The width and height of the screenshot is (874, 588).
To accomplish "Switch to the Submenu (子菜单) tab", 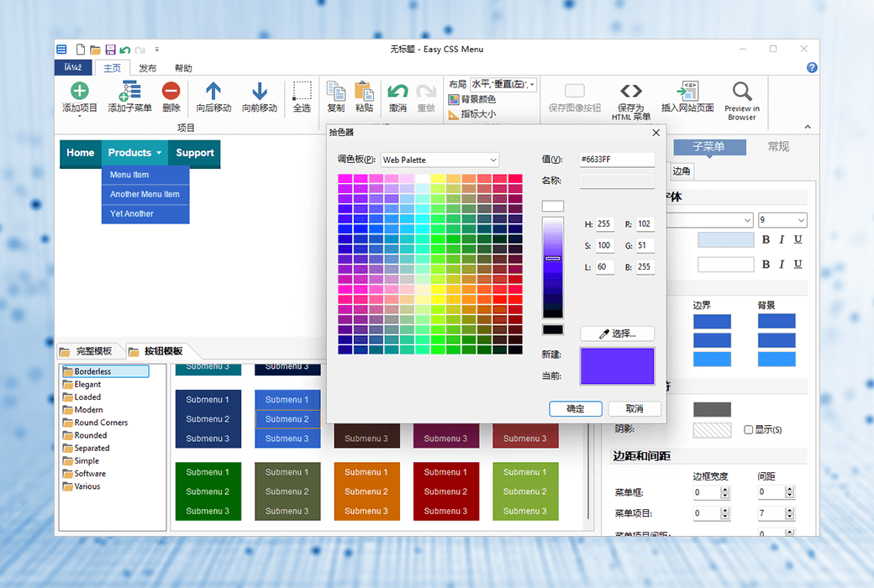I will 709,147.
